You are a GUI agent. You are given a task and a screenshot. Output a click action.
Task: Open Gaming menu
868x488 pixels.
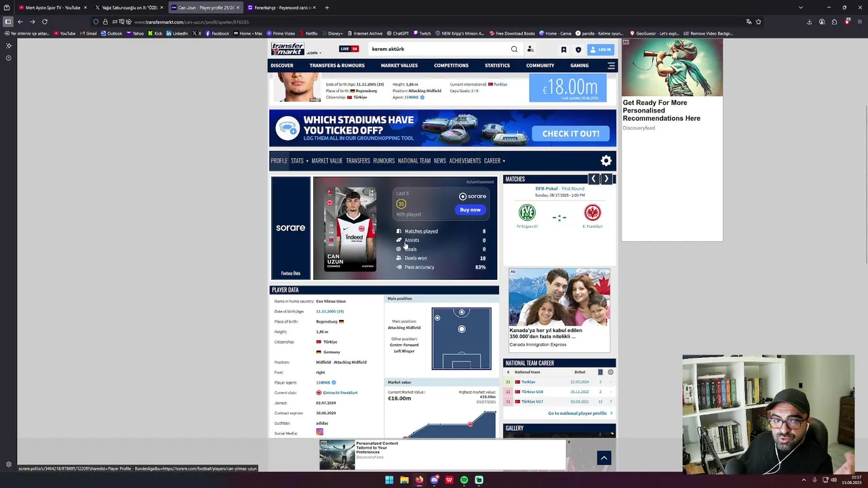pyautogui.click(x=579, y=66)
